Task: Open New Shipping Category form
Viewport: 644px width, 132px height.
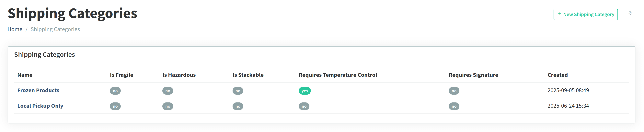Action: click(x=585, y=14)
